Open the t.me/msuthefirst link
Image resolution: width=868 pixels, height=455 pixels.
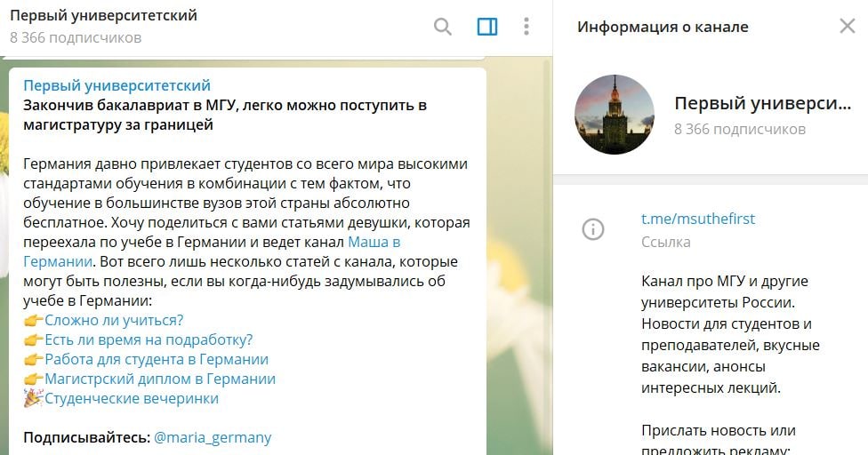tap(697, 219)
